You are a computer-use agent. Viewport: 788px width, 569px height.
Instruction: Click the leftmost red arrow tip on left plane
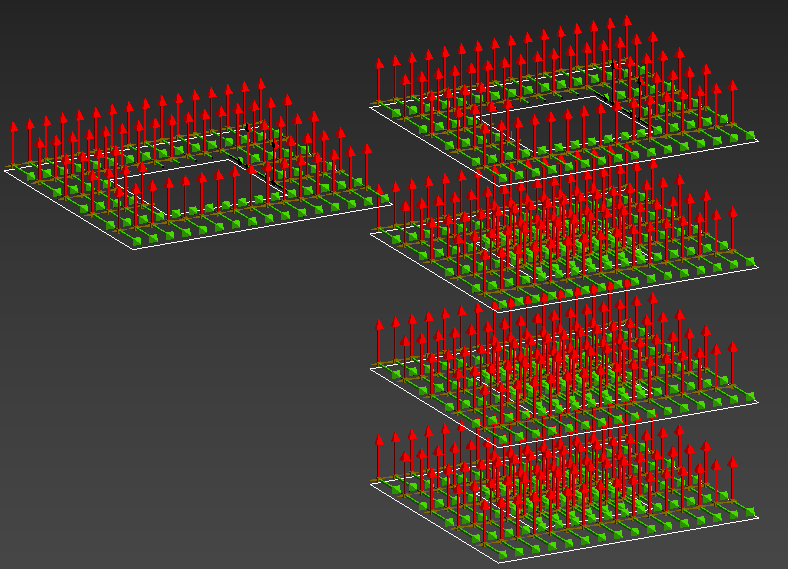click(13, 127)
